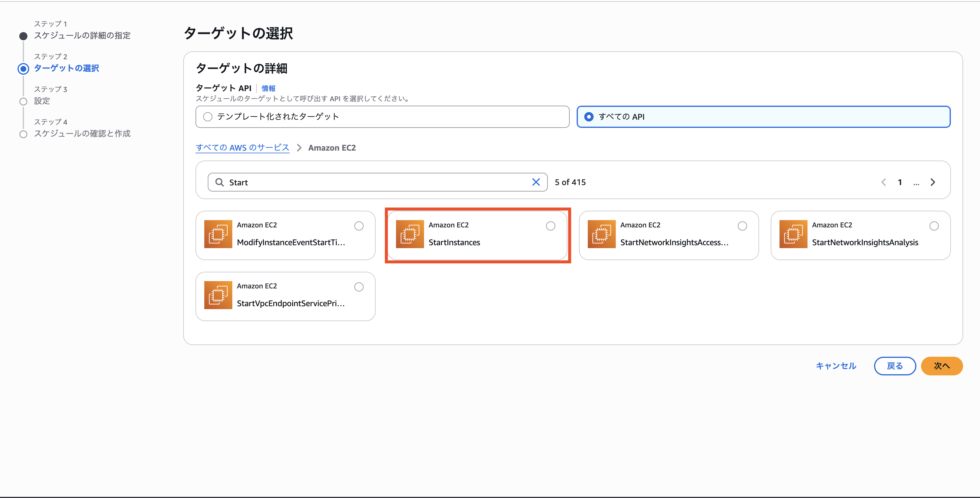The image size is (980, 498).
Task: Go back to すべての AWS のサービス
Action: (x=242, y=148)
